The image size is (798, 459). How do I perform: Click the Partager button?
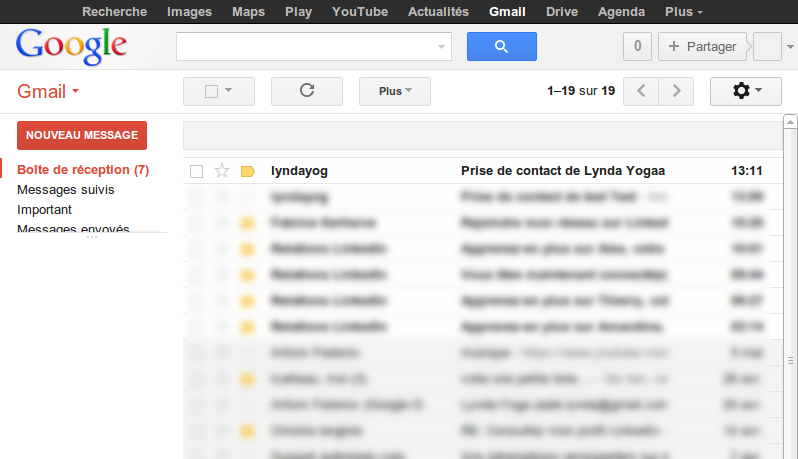(x=702, y=46)
